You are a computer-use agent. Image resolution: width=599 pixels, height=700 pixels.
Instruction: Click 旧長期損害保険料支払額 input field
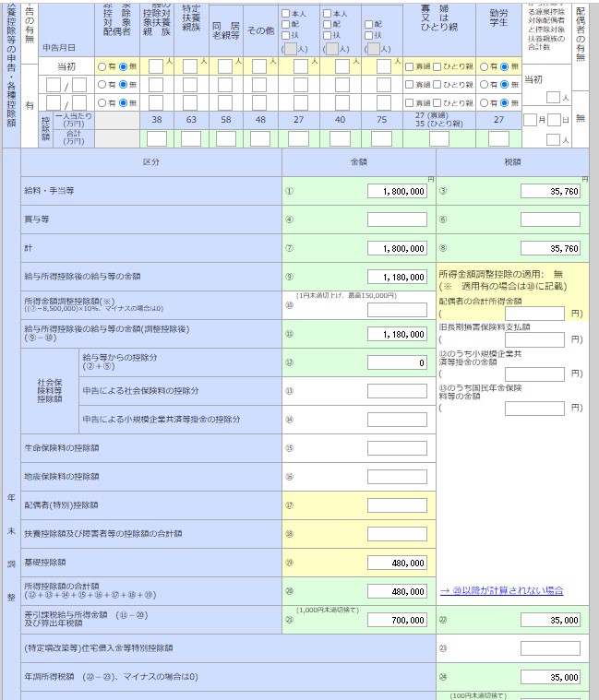pos(534,339)
